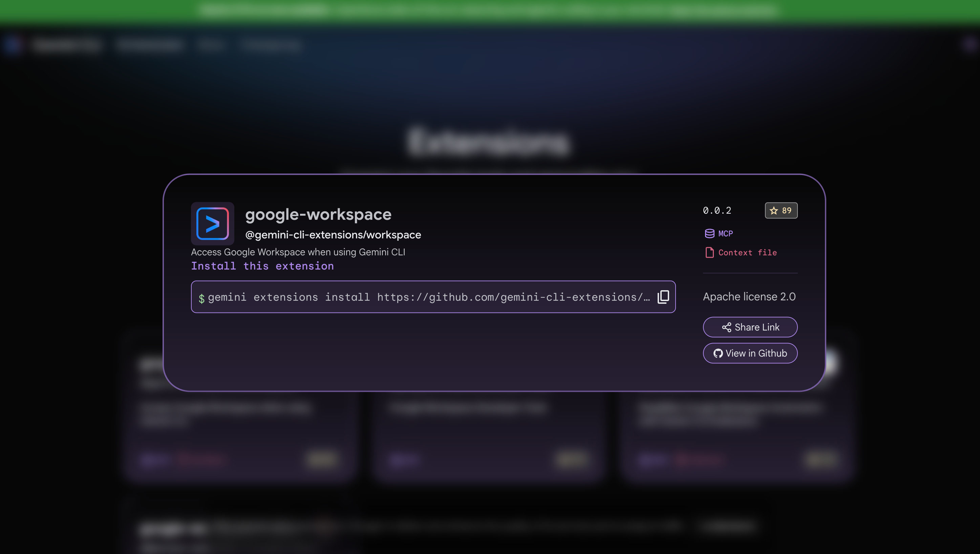Click the Apache license 2.0 text

tap(749, 296)
